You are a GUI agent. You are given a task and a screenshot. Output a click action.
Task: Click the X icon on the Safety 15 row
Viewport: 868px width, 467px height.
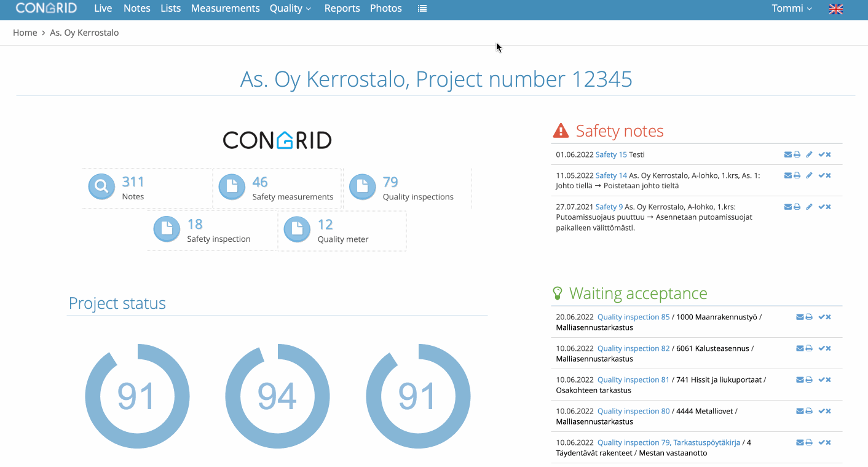point(828,155)
